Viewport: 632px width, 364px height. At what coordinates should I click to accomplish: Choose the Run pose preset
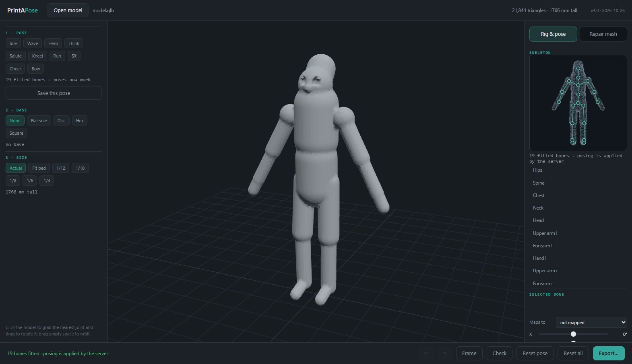[57, 56]
